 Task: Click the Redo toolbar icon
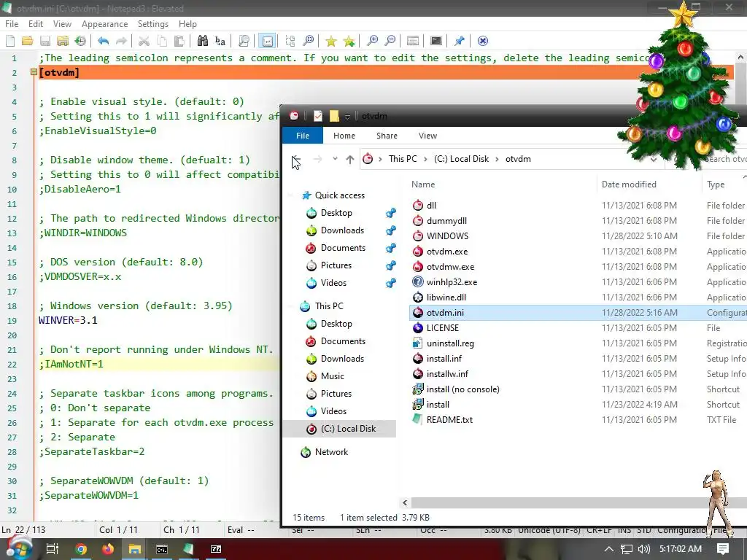point(121,41)
